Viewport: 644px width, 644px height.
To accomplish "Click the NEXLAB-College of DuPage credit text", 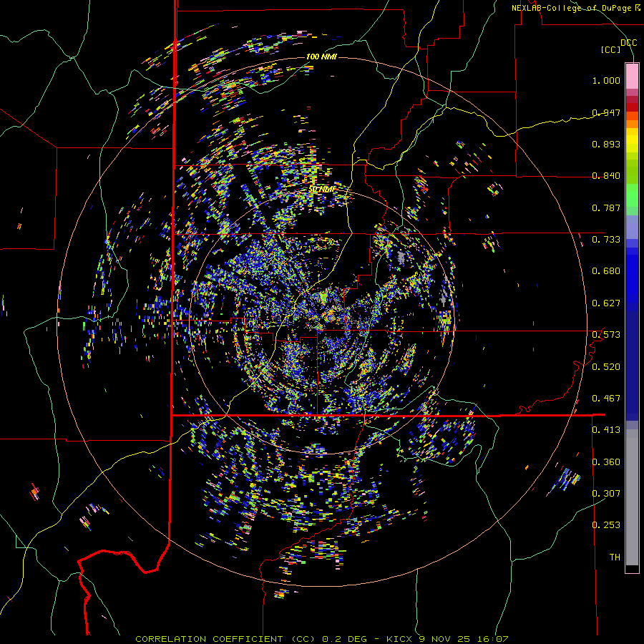I will pos(575,8).
